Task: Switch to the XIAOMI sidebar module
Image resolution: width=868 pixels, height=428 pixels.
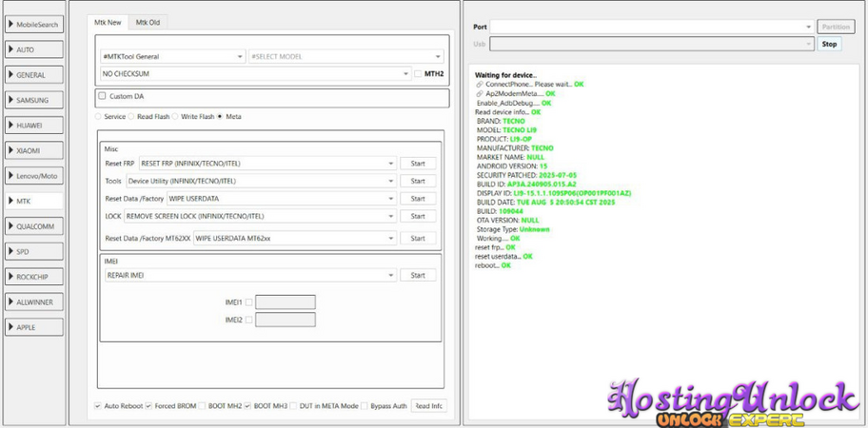Action: [x=34, y=150]
